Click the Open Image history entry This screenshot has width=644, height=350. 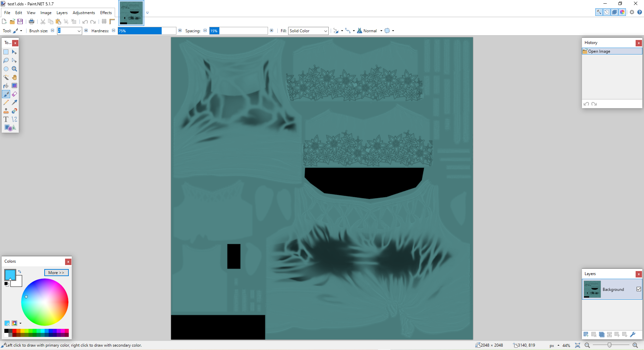[599, 51]
